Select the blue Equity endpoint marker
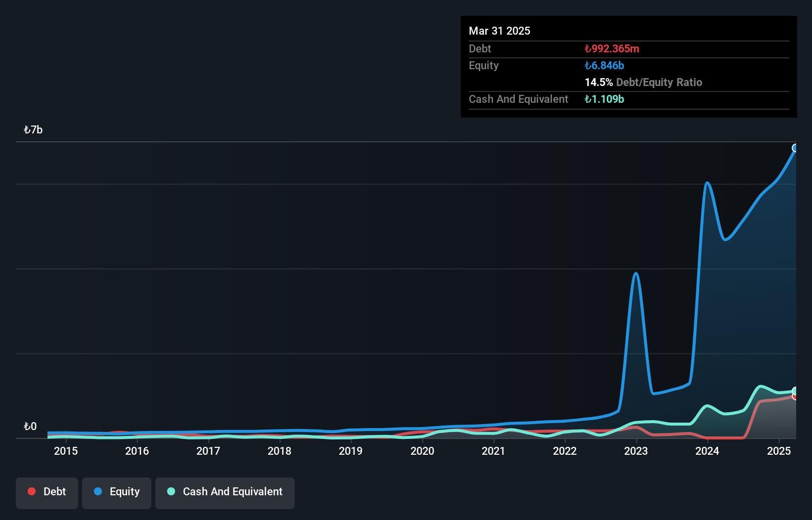Image resolution: width=812 pixels, height=520 pixels. (795, 148)
